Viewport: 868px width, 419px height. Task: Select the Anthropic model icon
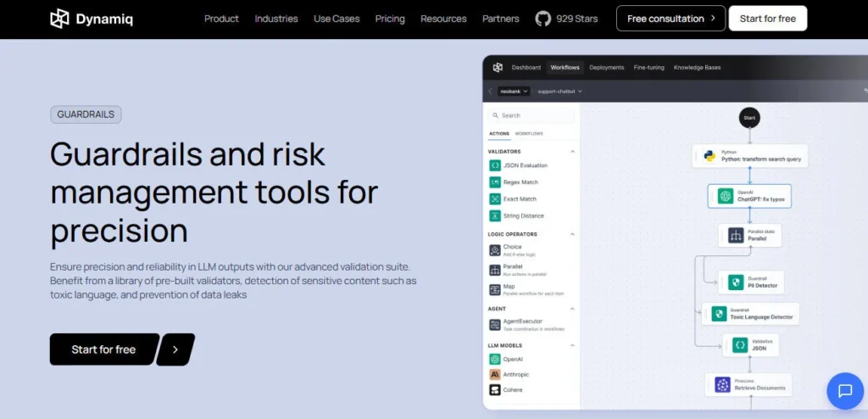click(495, 375)
